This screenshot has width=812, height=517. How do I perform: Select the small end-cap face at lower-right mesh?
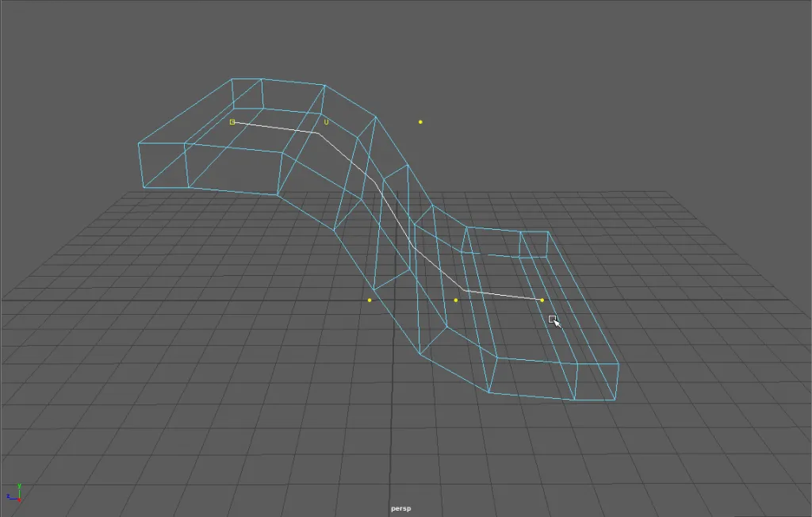(x=534, y=245)
